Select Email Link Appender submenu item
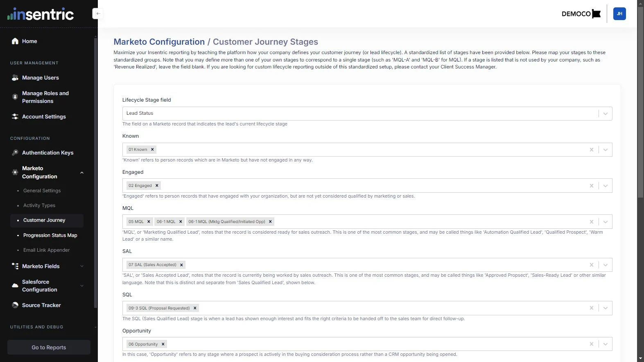This screenshot has width=644, height=362. coord(46,250)
